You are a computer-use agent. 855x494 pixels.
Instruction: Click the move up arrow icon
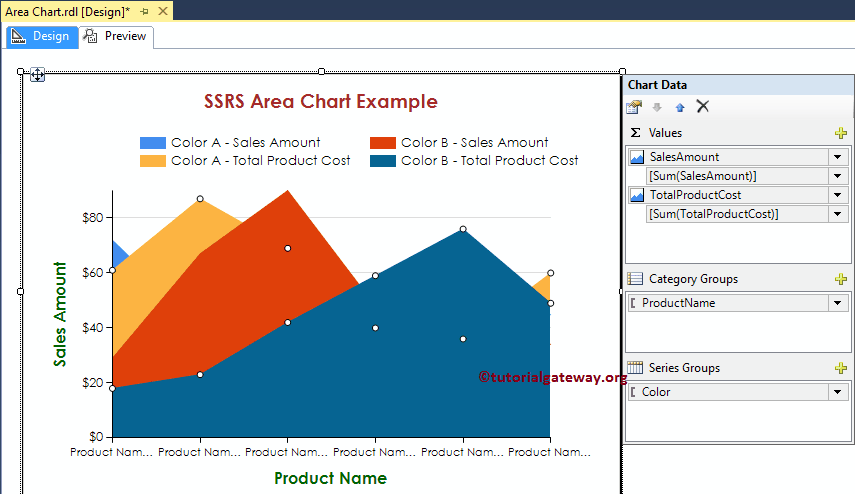680,107
